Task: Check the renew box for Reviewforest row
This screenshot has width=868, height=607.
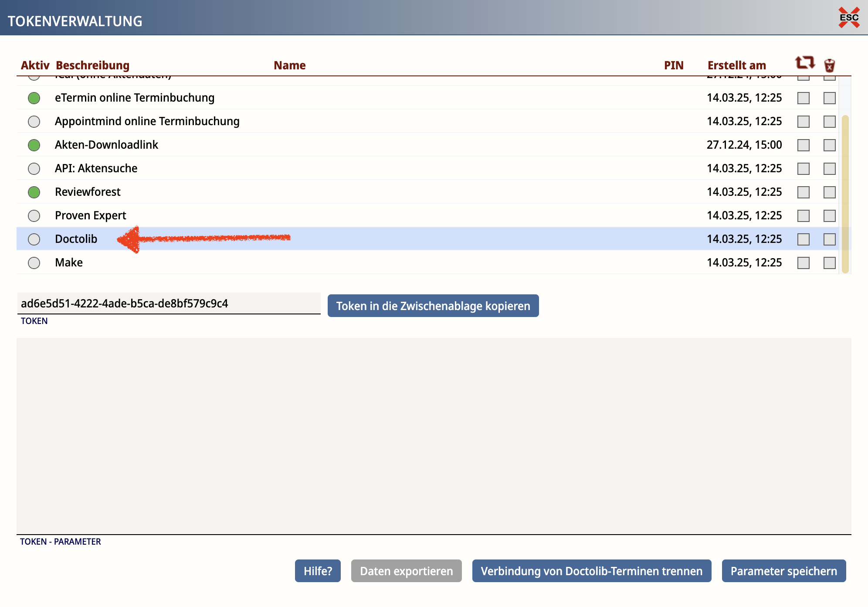Action: coord(804,192)
